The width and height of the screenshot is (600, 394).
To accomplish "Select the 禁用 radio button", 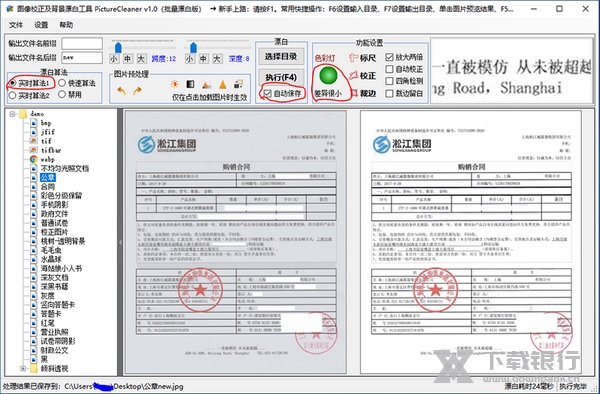I will (x=62, y=94).
